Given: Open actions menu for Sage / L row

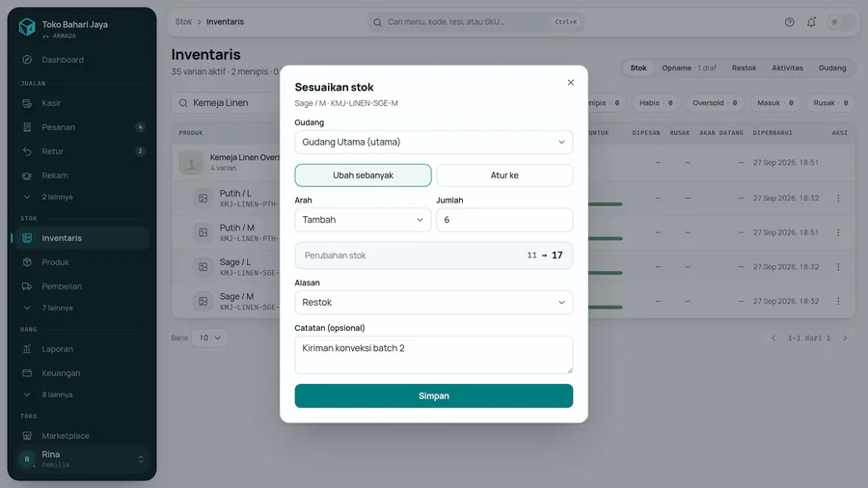Looking at the screenshot, I should point(838,267).
